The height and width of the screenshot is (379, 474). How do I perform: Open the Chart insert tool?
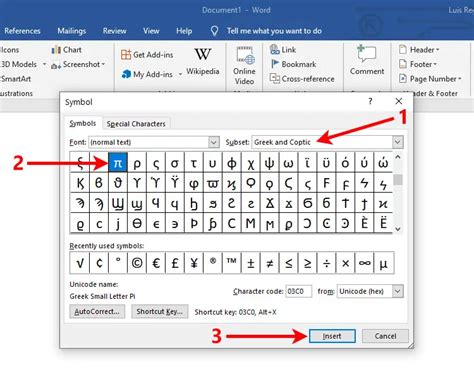(67, 50)
